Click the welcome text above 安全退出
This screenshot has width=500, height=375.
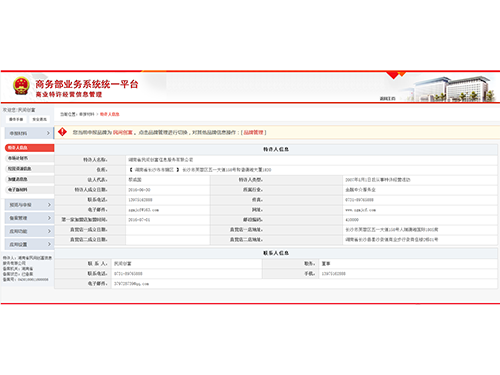point(19,110)
